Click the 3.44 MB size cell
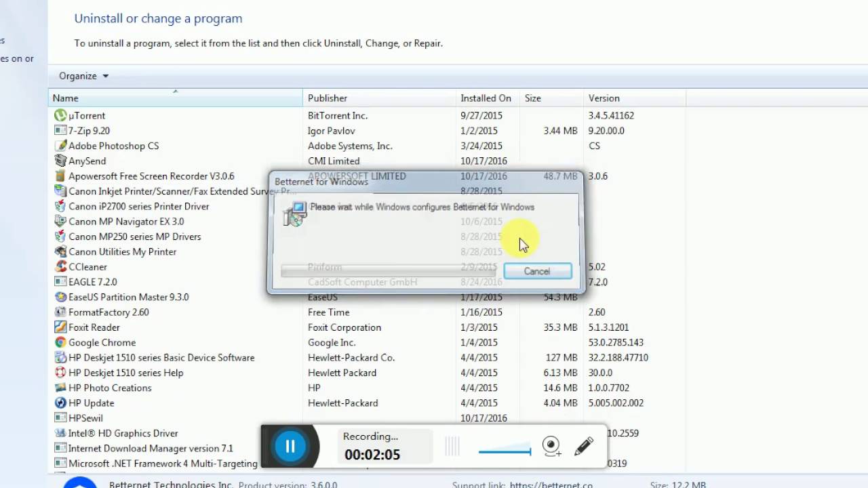Screen dimensions: 868x488 click(x=561, y=131)
